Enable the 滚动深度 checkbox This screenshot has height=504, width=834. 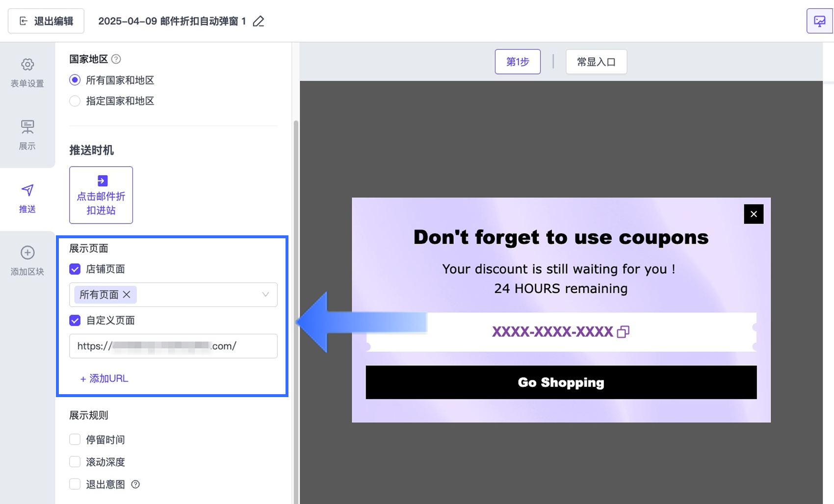click(x=75, y=462)
